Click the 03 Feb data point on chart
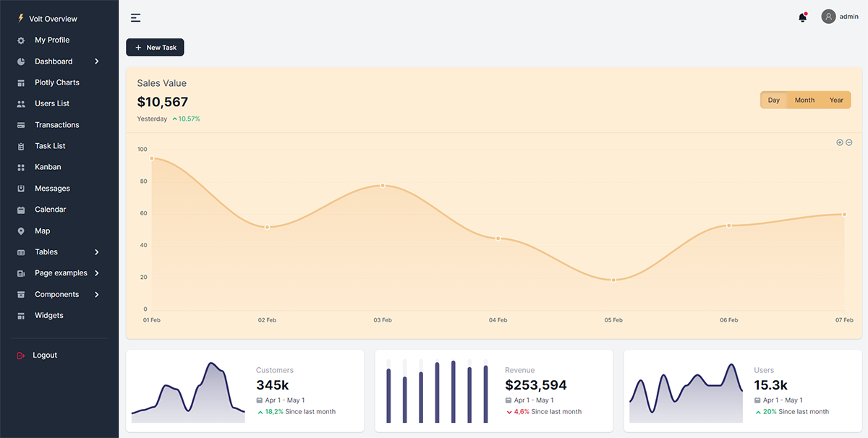 pos(383,186)
